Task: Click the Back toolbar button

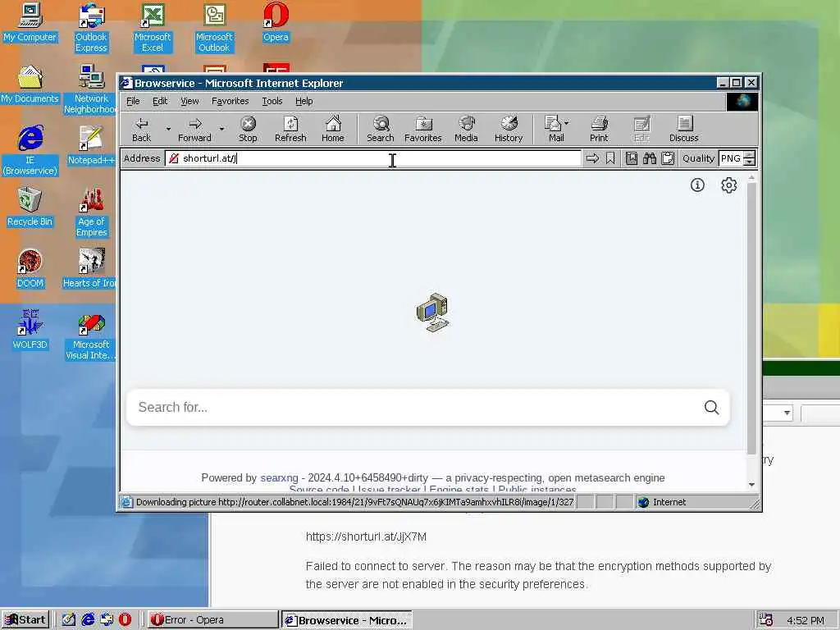Action: coord(141,130)
